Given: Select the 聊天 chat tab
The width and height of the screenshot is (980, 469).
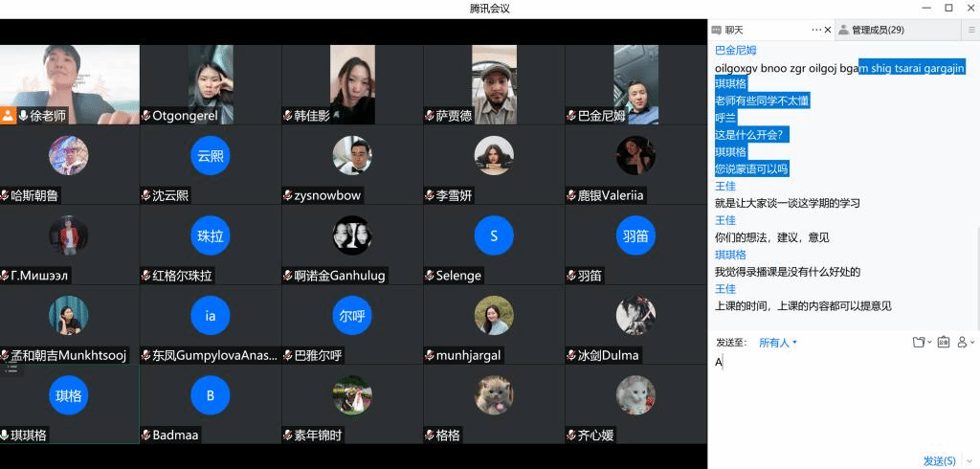Looking at the screenshot, I should tap(734, 30).
